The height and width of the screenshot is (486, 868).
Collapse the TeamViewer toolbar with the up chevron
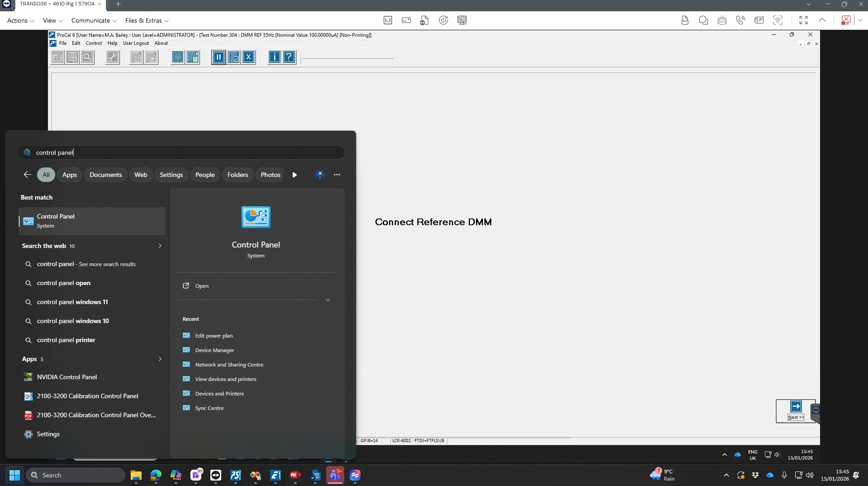click(822, 20)
